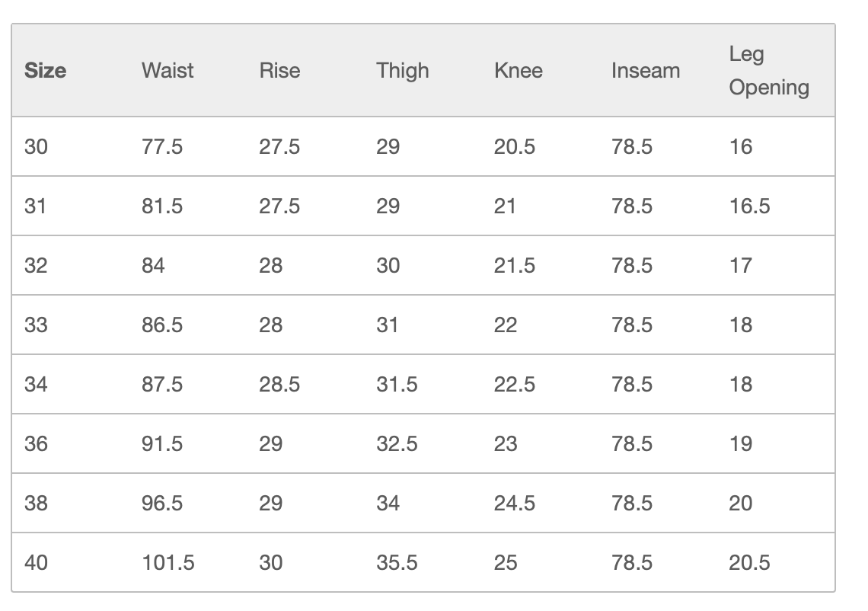Click the Waist column header
The image size is (868, 611).
pos(168,71)
